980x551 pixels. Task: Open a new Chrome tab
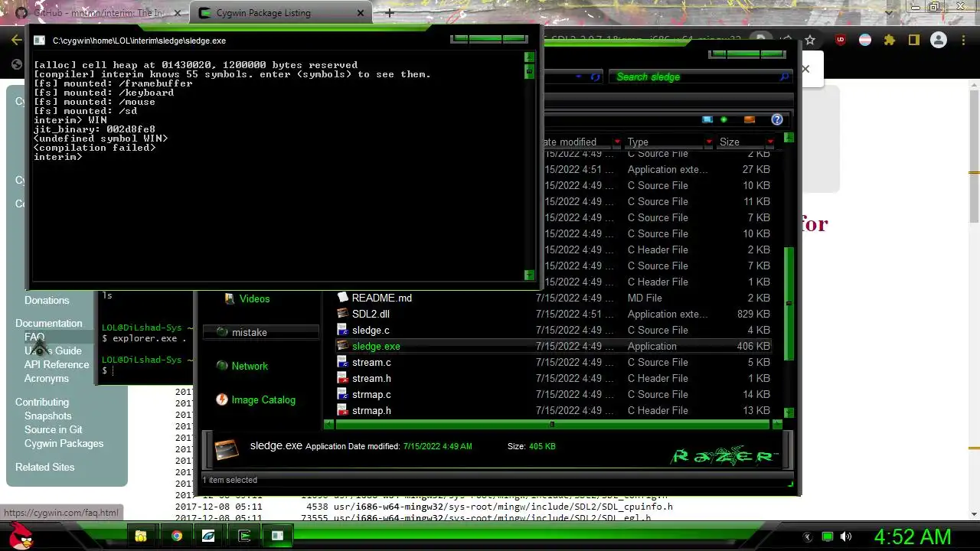(x=389, y=13)
